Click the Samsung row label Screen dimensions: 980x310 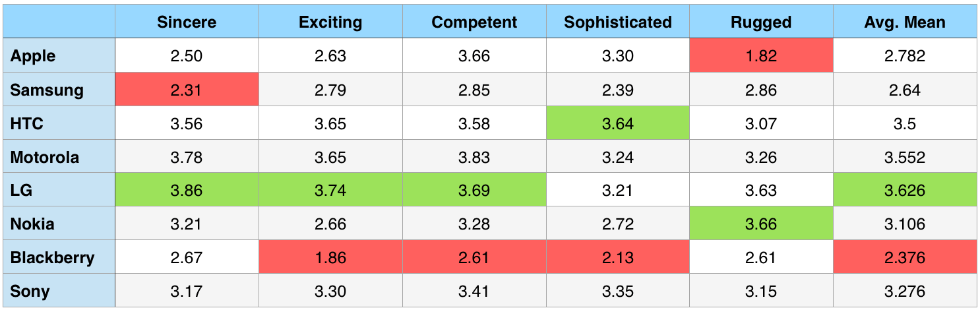click(x=47, y=90)
